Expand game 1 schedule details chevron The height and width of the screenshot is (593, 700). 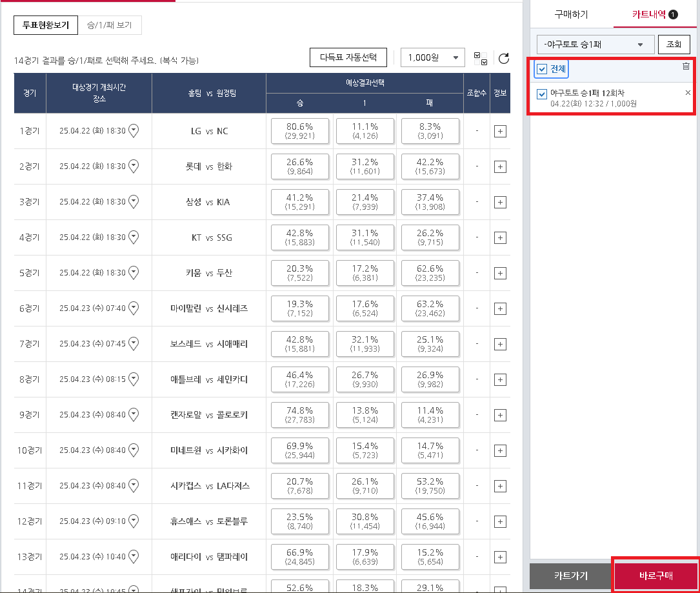[133, 130]
